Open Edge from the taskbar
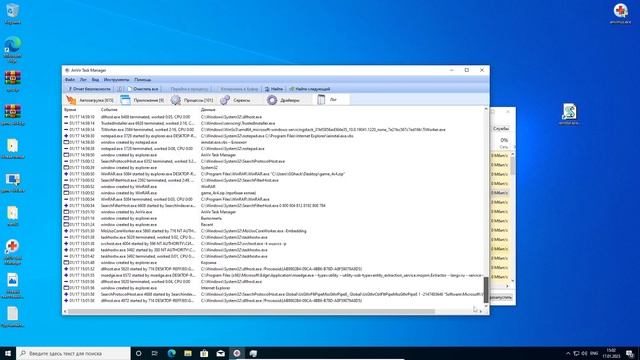 point(171,353)
